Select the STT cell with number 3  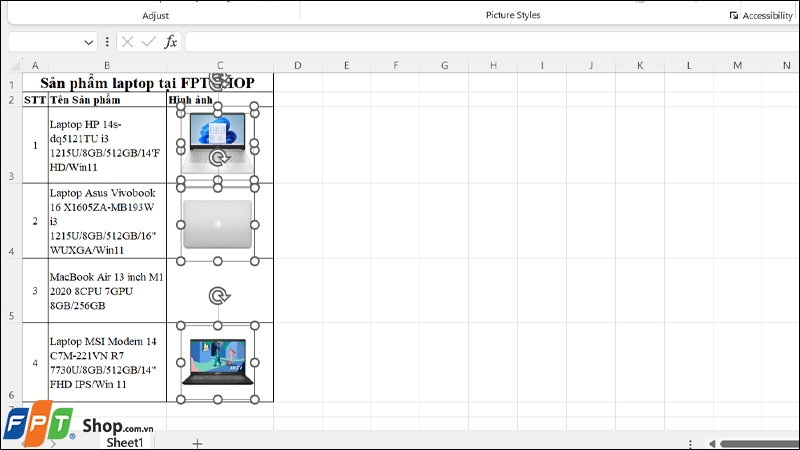tap(35, 291)
